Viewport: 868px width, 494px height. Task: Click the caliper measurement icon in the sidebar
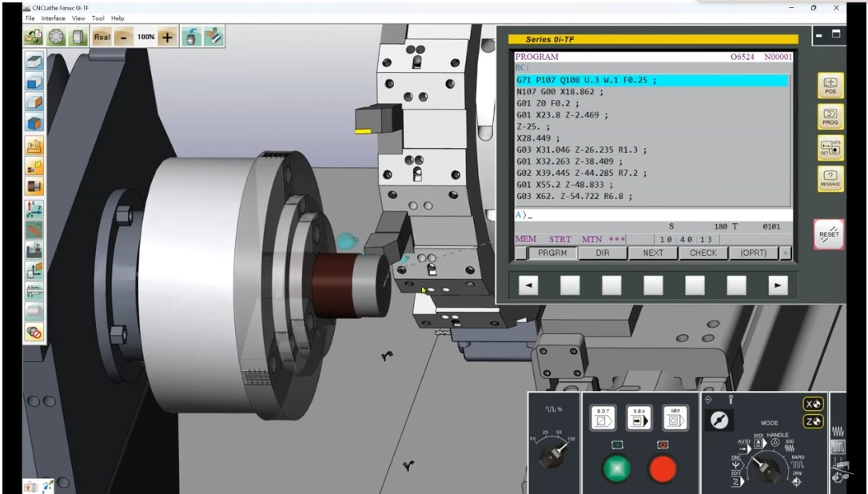pos(34,291)
